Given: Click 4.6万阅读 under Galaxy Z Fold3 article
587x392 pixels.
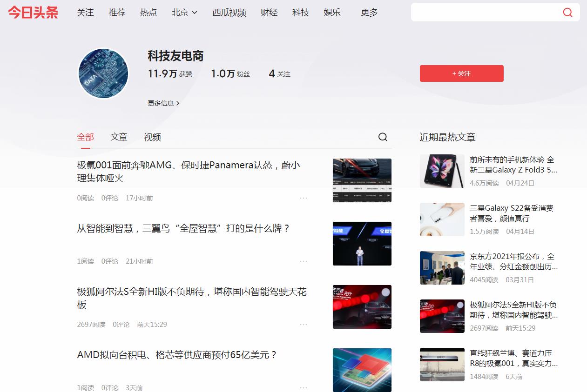Looking at the screenshot, I should coord(484,183).
